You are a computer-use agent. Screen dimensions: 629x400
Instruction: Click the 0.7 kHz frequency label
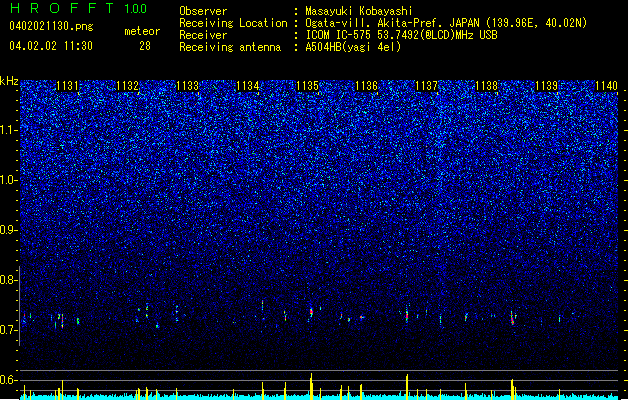click(x=9, y=330)
